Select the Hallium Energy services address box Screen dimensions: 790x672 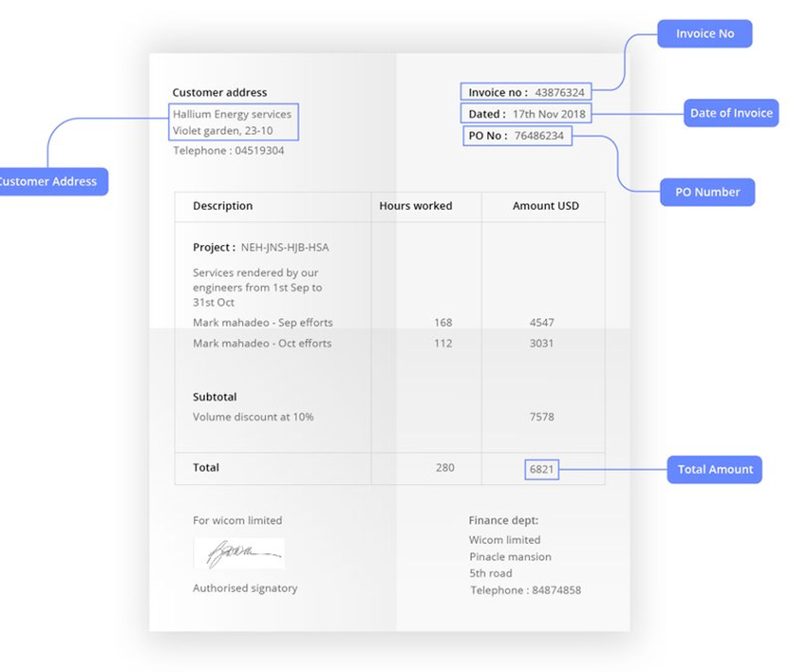234,122
